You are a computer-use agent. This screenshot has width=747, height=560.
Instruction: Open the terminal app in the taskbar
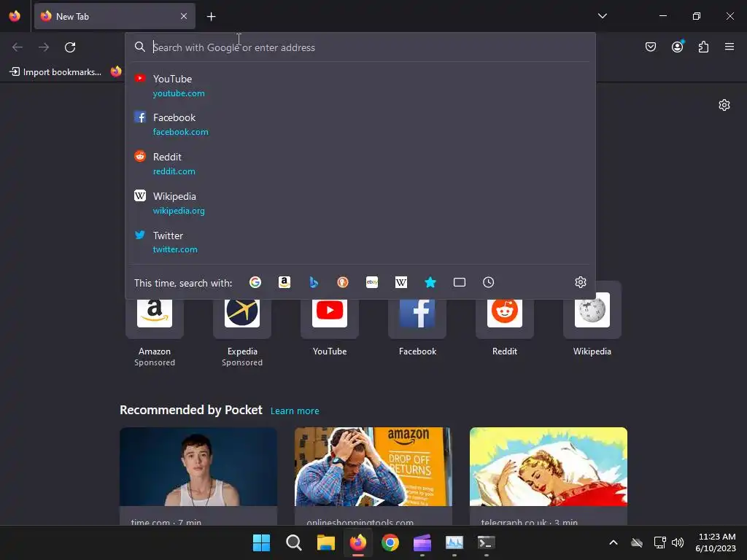[x=487, y=542]
